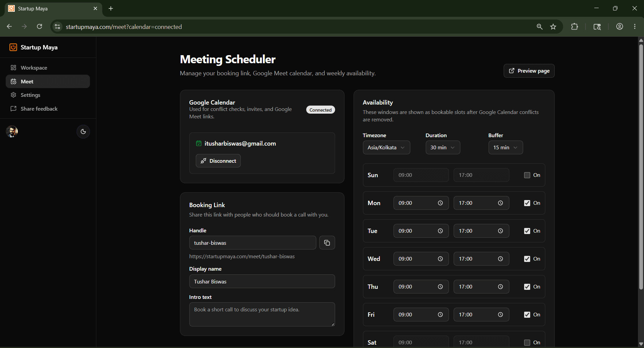Screen dimensions: 644x348
Task: Open Wednesday end time clock picker
Action: click(x=500, y=259)
